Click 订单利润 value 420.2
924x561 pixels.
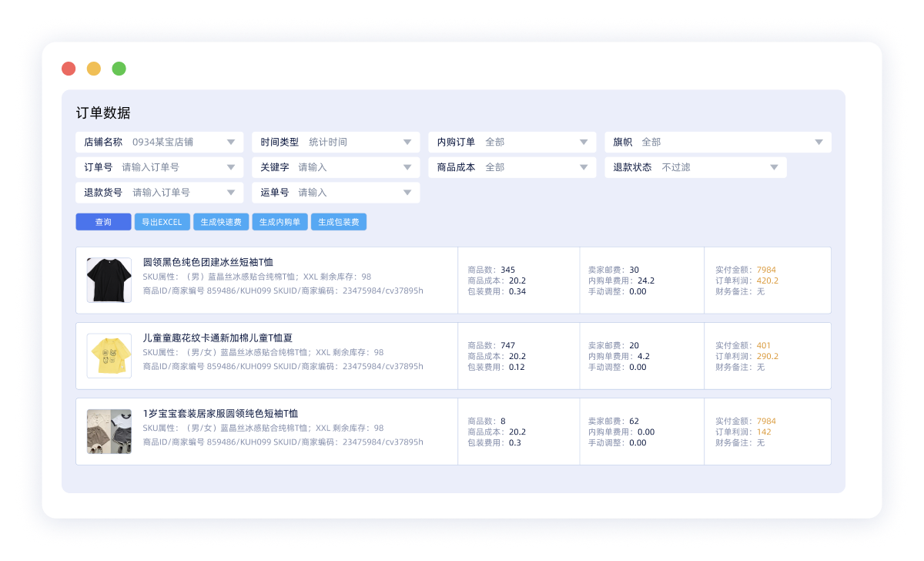[x=768, y=280]
